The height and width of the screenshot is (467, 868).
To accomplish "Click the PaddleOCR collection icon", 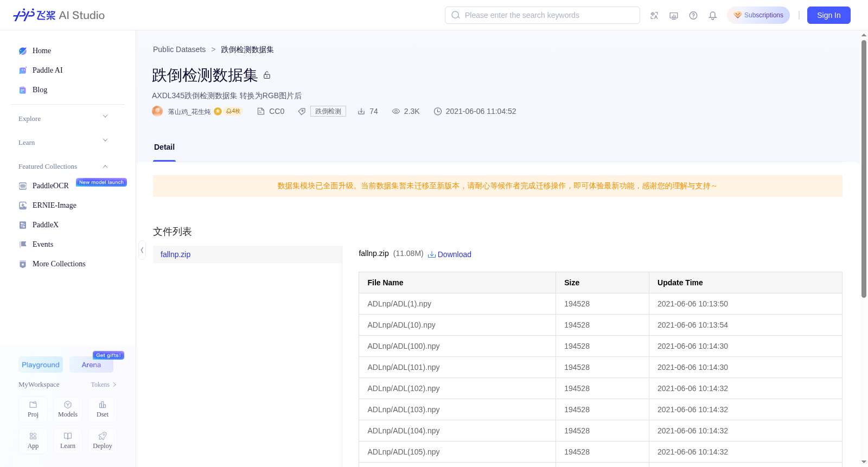I will pyautogui.click(x=23, y=186).
